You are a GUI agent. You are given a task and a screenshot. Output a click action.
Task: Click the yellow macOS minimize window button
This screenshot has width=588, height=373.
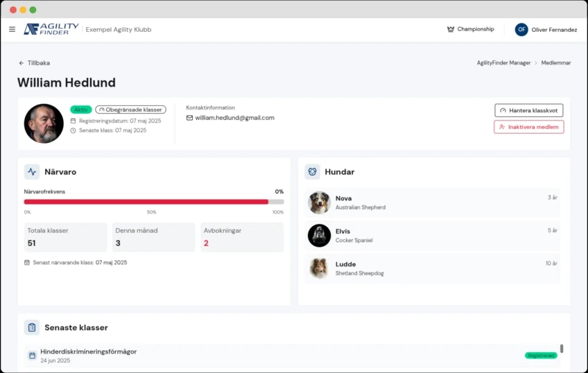[23, 10]
